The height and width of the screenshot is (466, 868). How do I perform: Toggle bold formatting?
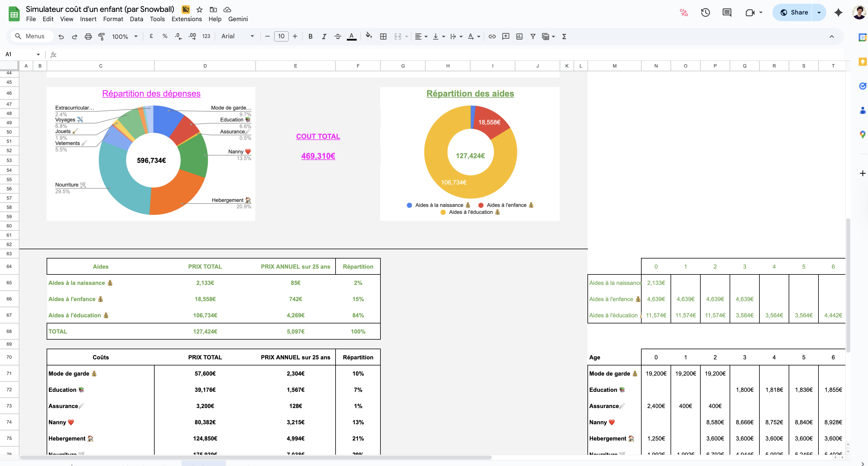[310, 37]
